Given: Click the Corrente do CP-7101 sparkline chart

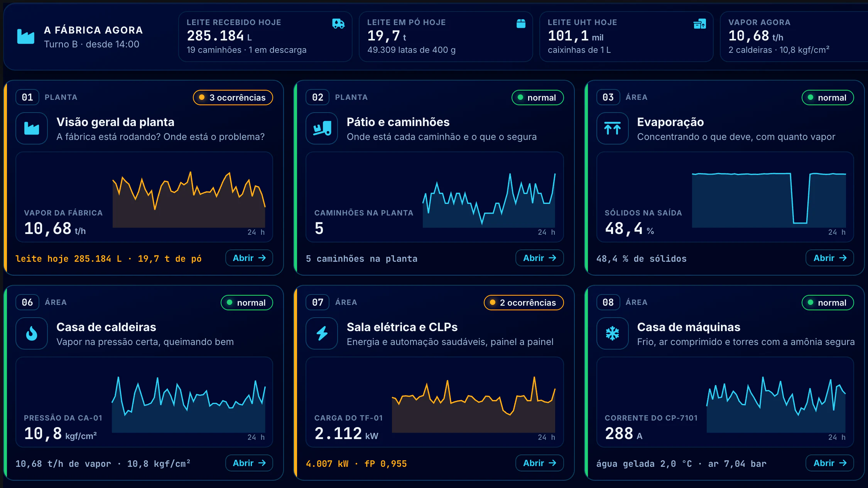Looking at the screenshot, I should coord(776,404).
